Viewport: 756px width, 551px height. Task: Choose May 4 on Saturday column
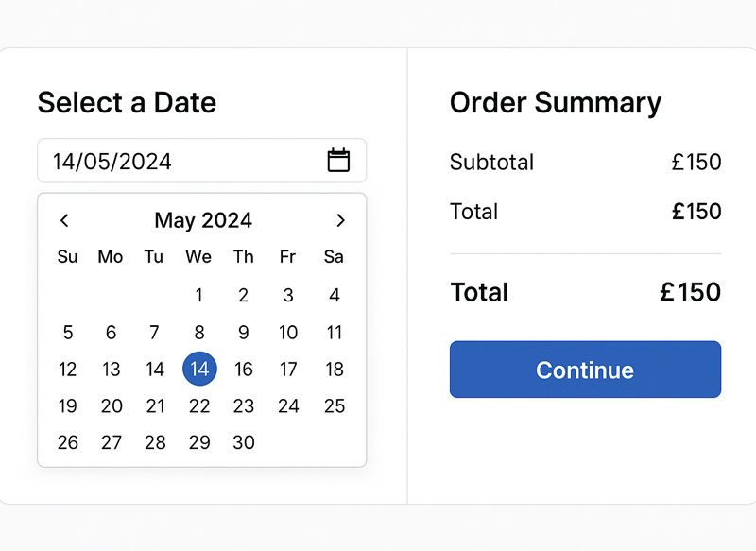[335, 295]
